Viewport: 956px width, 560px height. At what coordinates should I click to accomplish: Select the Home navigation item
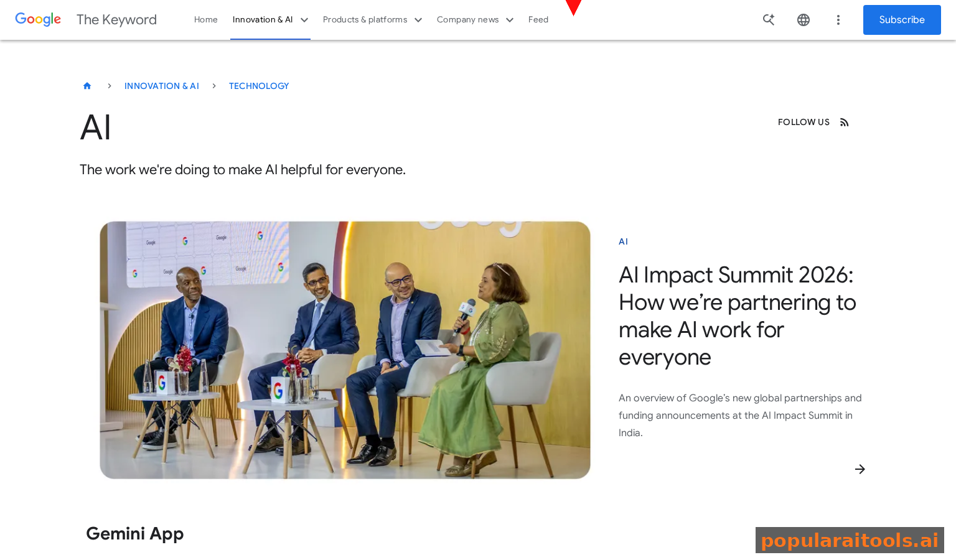205,19
